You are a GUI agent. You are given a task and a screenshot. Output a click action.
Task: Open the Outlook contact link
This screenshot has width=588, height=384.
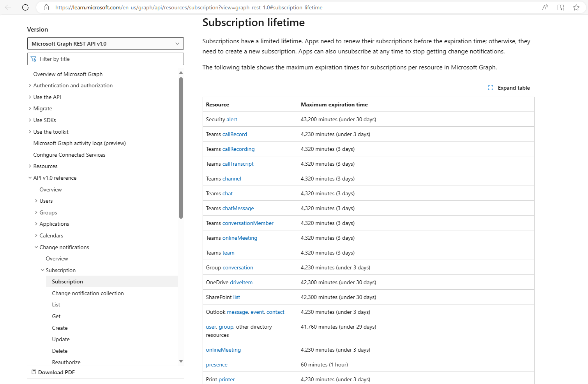[x=275, y=312]
